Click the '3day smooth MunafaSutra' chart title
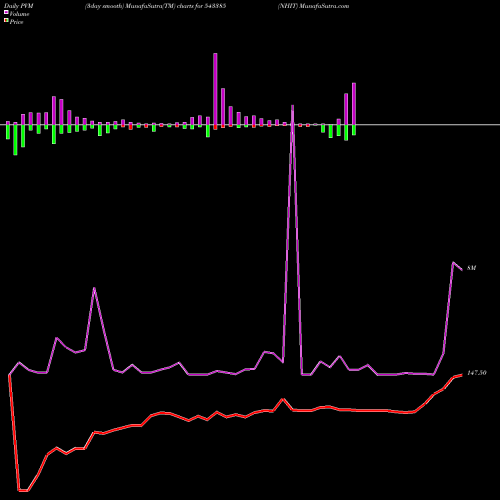The width and height of the screenshot is (500, 500). pos(155,6)
